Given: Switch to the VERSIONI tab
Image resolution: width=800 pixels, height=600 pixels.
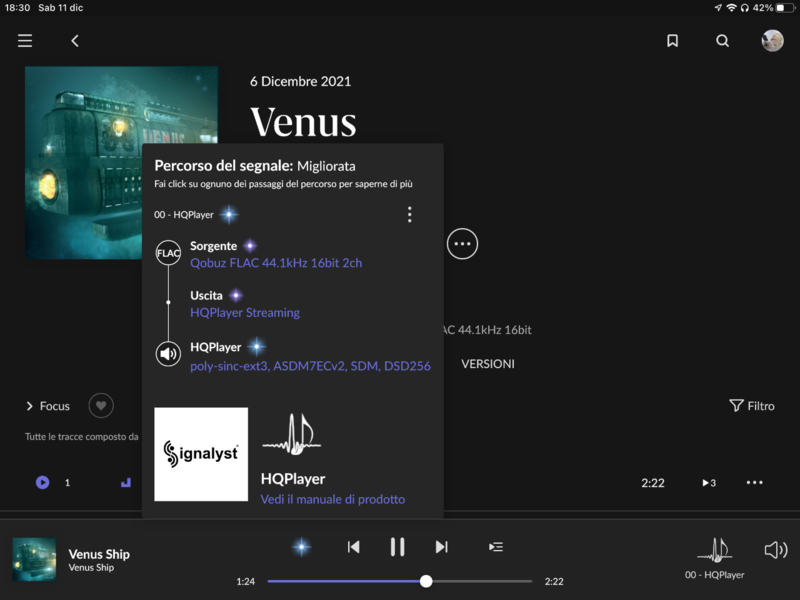Looking at the screenshot, I should (x=488, y=364).
